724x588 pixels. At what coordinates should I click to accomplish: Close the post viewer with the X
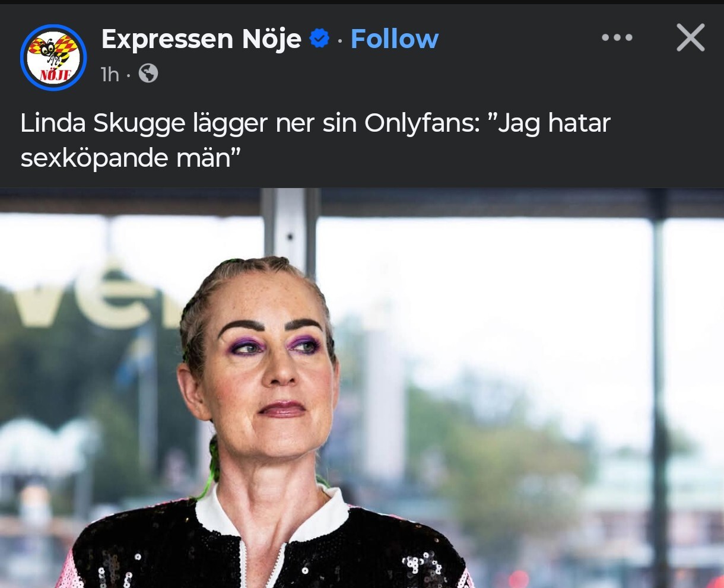(x=691, y=38)
